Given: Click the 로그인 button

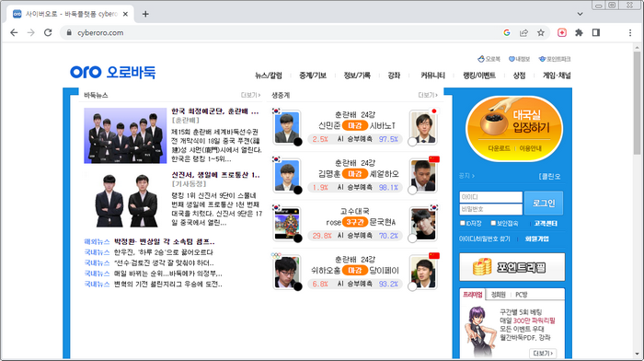Looking at the screenshot, I should pos(544,203).
